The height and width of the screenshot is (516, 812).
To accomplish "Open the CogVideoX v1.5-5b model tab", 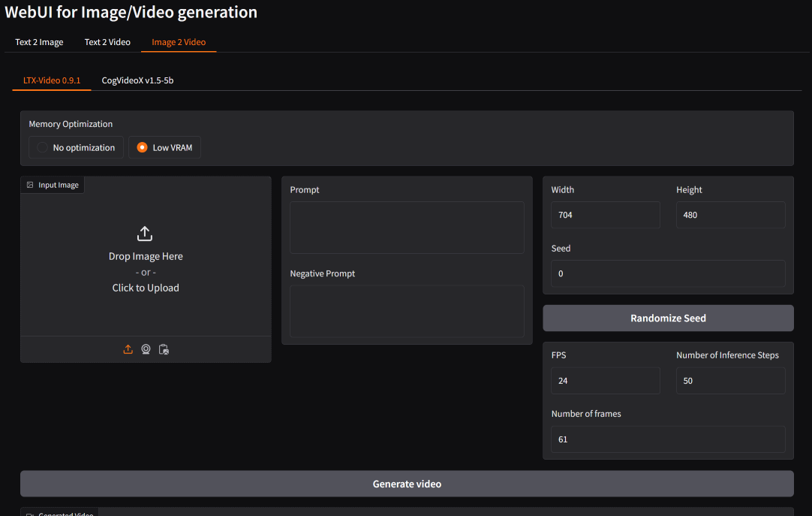I will (x=138, y=80).
